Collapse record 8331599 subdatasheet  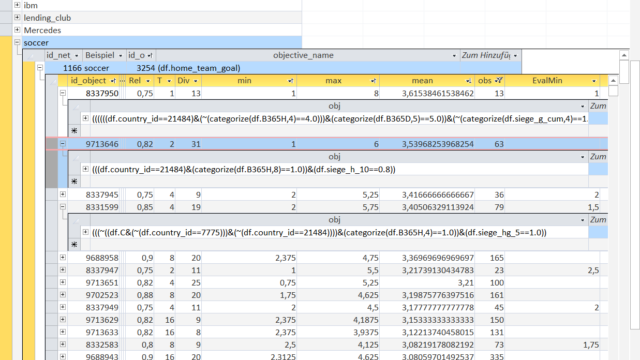63,207
